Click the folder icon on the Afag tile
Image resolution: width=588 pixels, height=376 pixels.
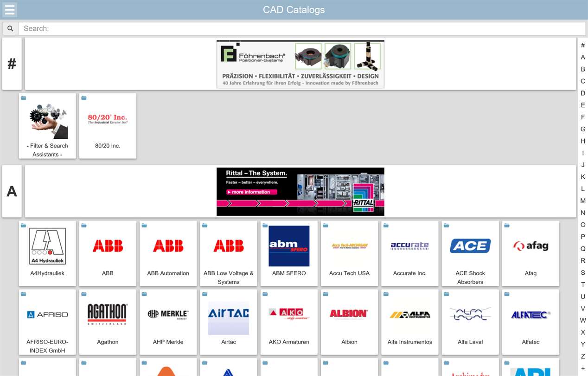[x=507, y=226]
